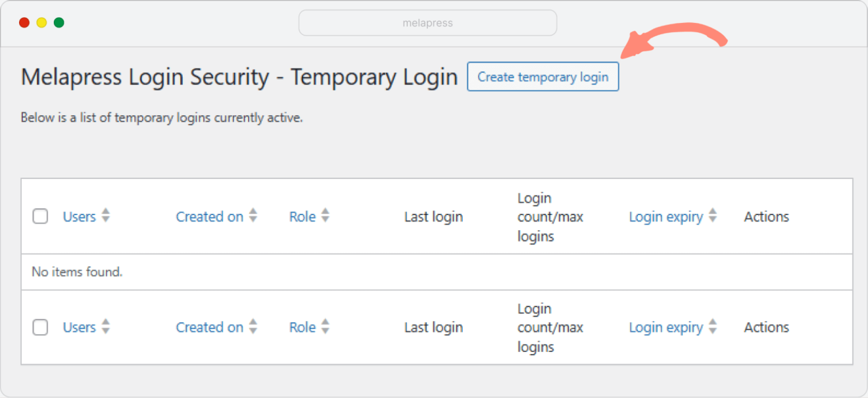Viewport: 868px width, 398px height.
Task: Click the sort arrows beside footer Users
Action: 106,326
